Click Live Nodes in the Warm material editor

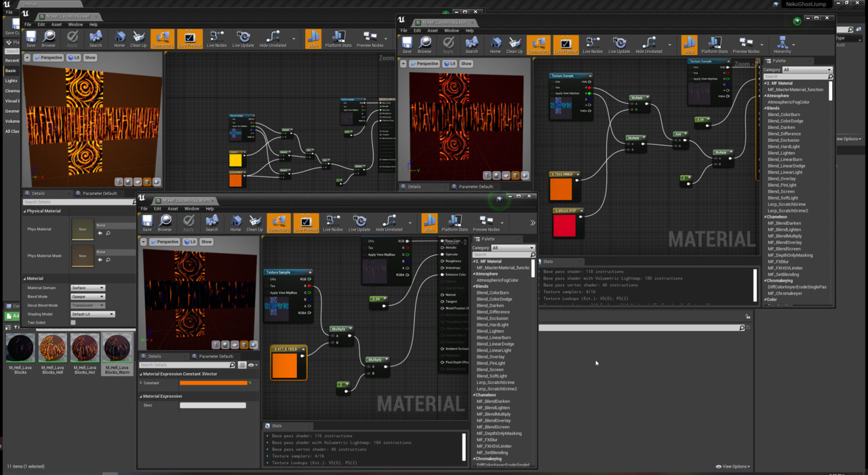(x=333, y=223)
